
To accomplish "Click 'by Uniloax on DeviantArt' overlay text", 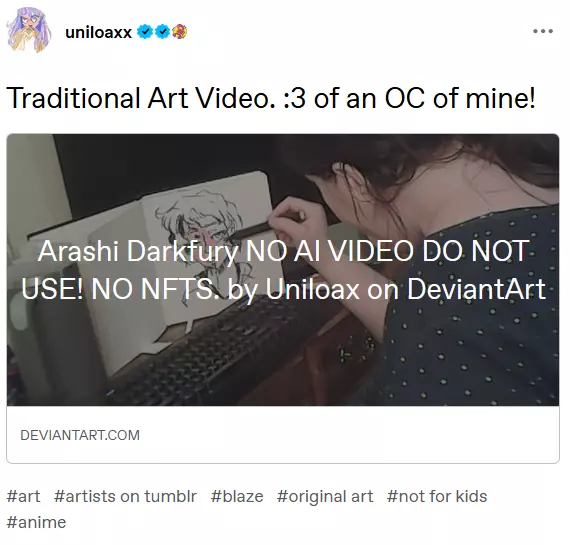I will pyautogui.click(x=387, y=289).
